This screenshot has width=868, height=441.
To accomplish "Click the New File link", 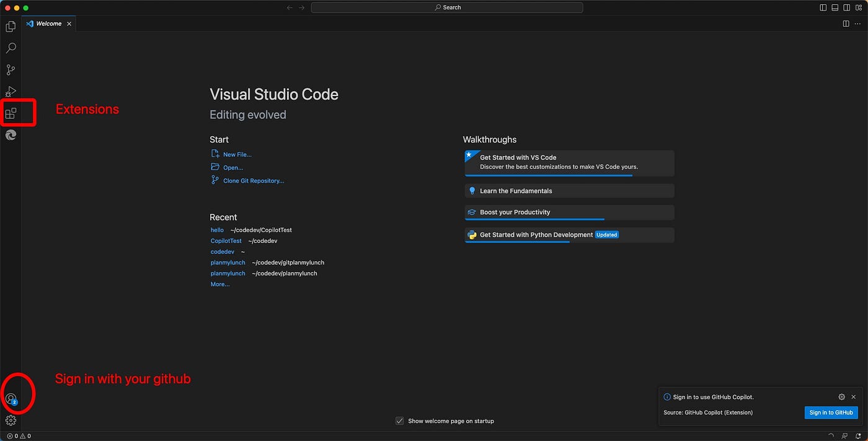I will tap(237, 155).
